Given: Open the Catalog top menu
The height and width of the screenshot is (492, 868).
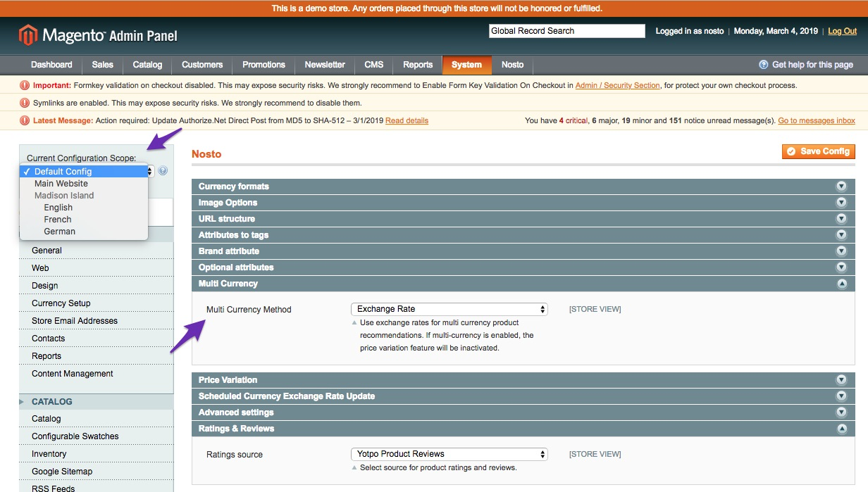Looking at the screenshot, I should coord(147,65).
